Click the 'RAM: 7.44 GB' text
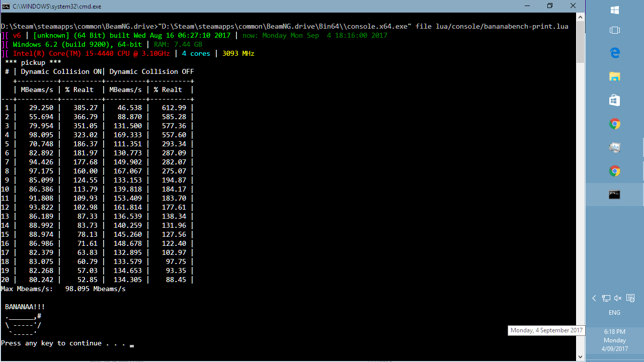 coord(178,44)
